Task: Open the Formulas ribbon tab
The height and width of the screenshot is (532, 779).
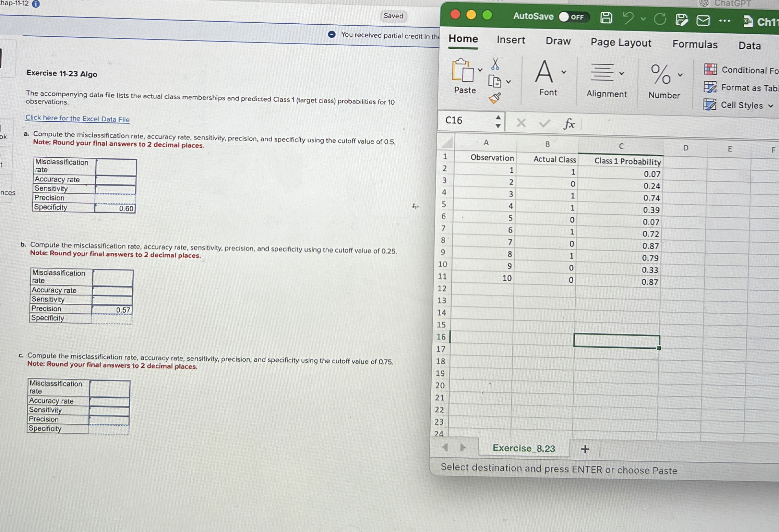Action: click(695, 44)
